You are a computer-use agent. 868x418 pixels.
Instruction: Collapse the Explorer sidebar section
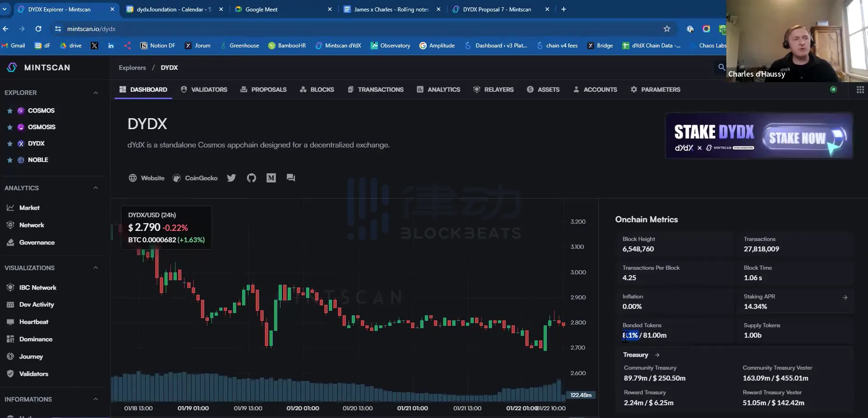click(x=95, y=93)
